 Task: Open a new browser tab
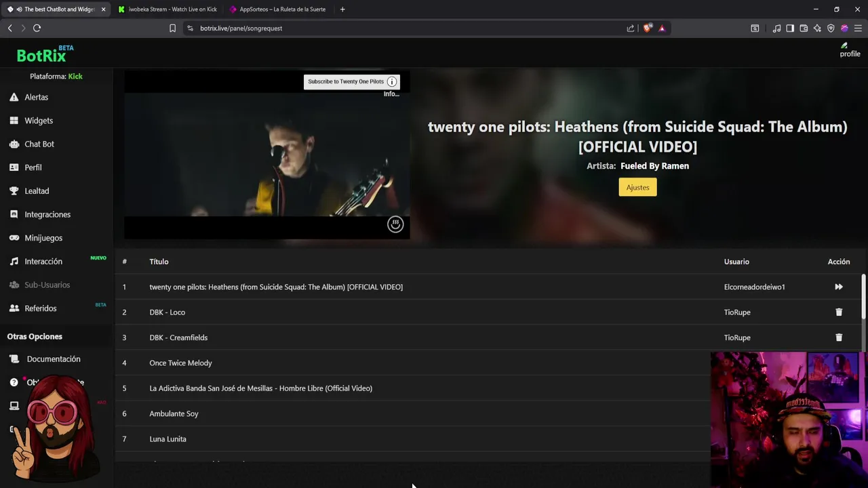pos(342,9)
